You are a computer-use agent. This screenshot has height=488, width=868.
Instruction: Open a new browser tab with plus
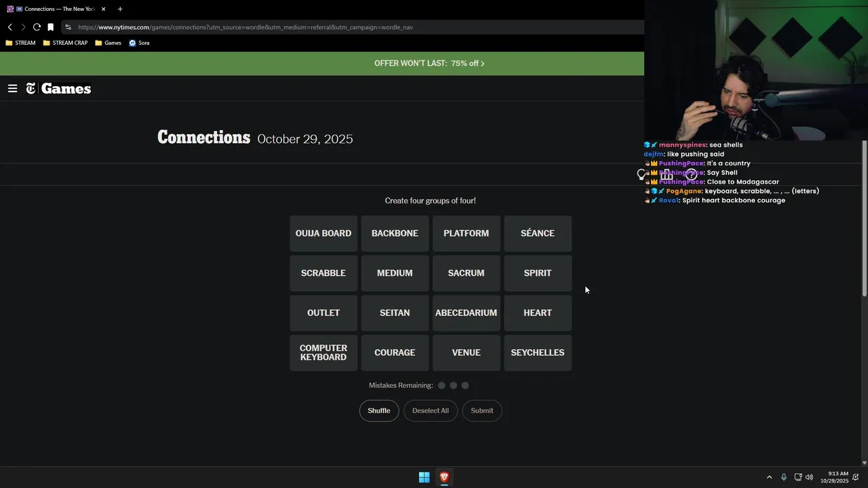tap(120, 9)
